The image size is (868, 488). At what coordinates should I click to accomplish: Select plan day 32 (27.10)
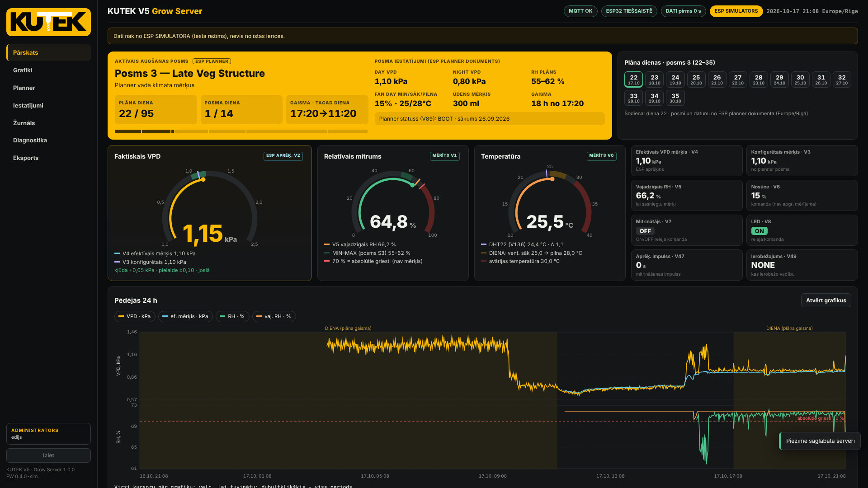[x=842, y=80]
